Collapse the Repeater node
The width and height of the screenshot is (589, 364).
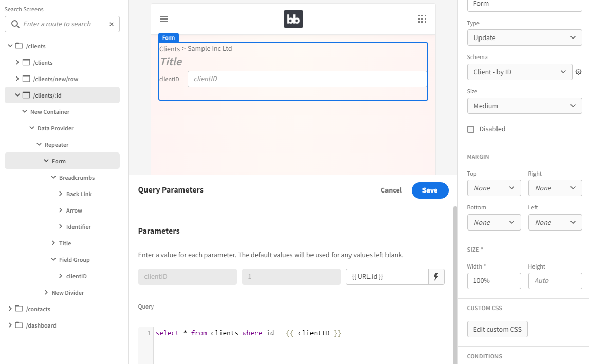pos(39,144)
